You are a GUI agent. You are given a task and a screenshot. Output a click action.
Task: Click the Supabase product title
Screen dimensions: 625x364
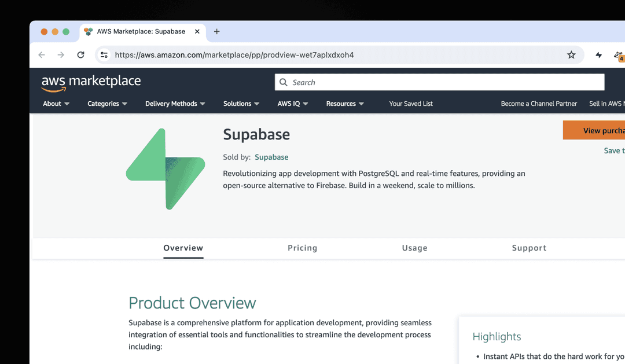click(256, 134)
